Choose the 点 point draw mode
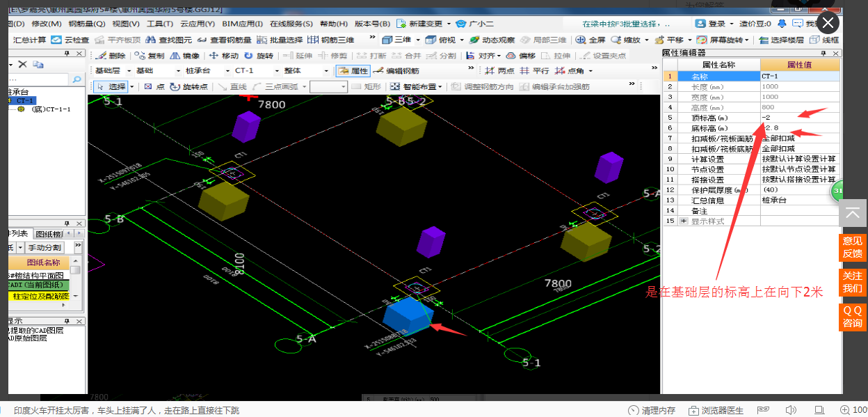Image resolution: width=868 pixels, height=417 pixels. (154, 86)
